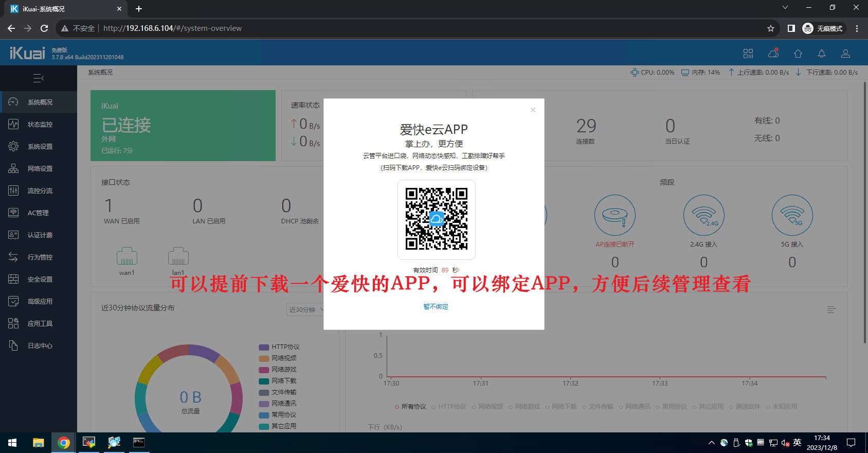
Task: Click the 系统概况 breadcrumb text
Action: 100,73
